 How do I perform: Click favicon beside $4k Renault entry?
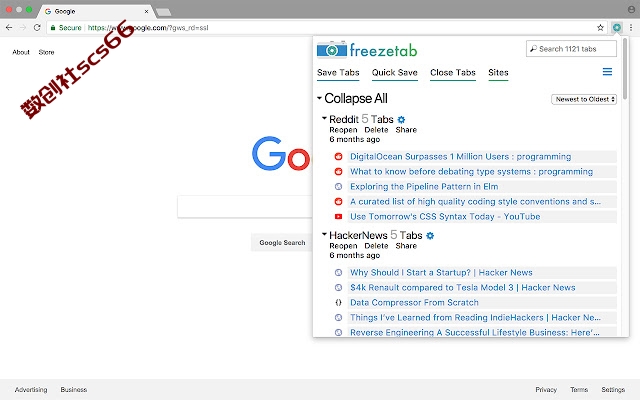pyautogui.click(x=338, y=287)
